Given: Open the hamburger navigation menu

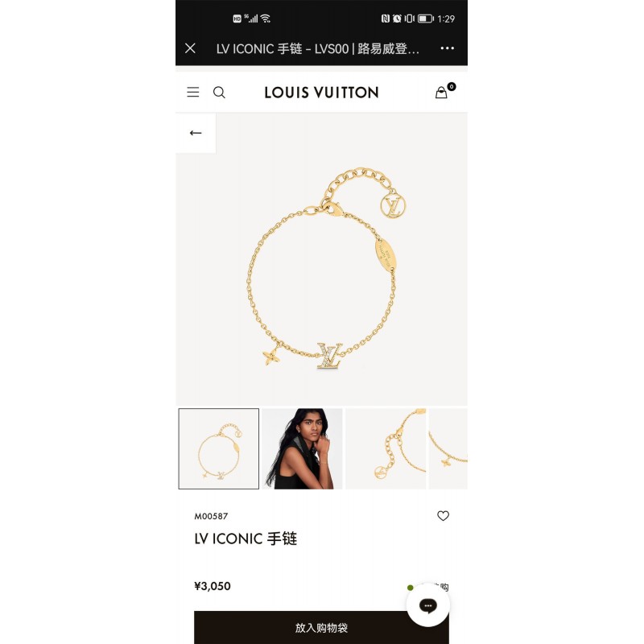Looking at the screenshot, I should [193, 92].
